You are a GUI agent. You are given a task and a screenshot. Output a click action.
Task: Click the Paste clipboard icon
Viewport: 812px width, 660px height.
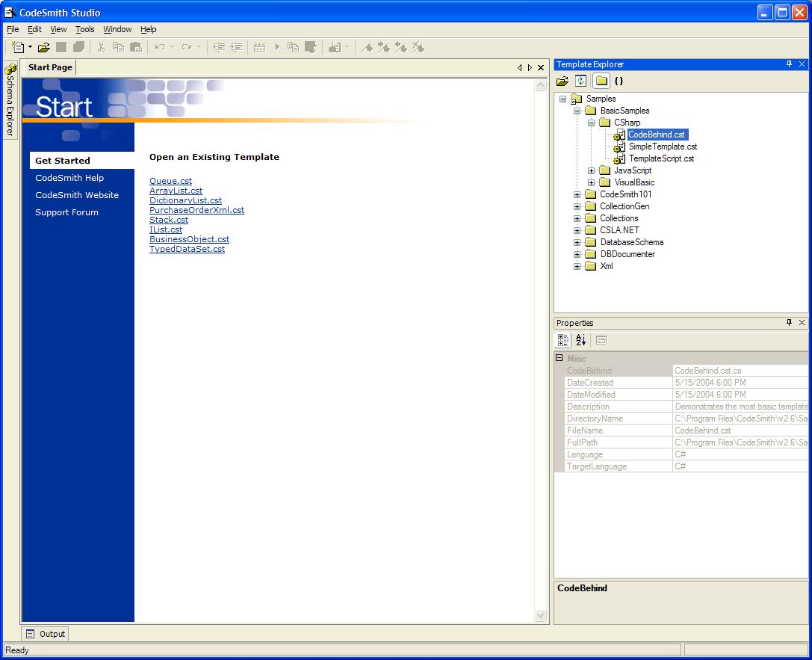[136, 48]
